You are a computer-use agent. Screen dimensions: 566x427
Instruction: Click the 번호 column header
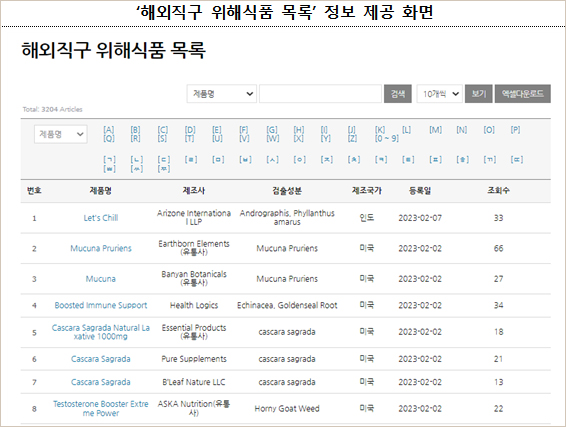[34, 191]
